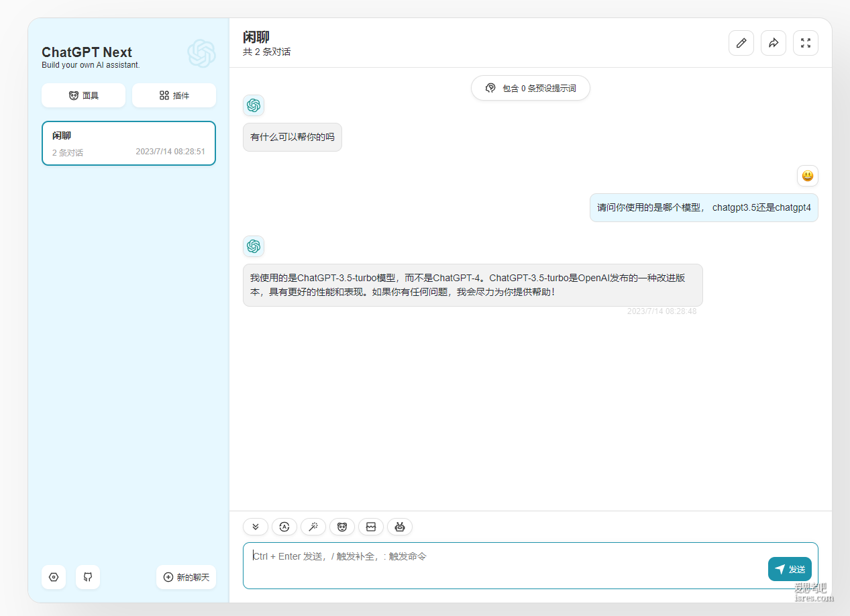Clear context with the broken-image icon
The height and width of the screenshot is (616, 850).
click(x=371, y=527)
